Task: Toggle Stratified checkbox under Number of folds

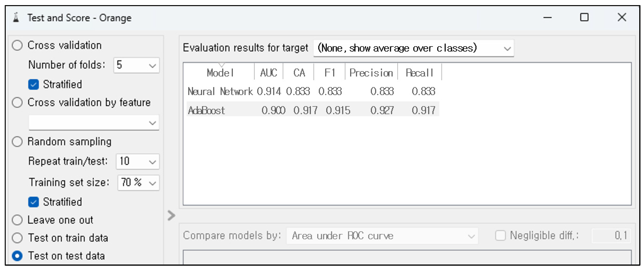Action: 34,85
